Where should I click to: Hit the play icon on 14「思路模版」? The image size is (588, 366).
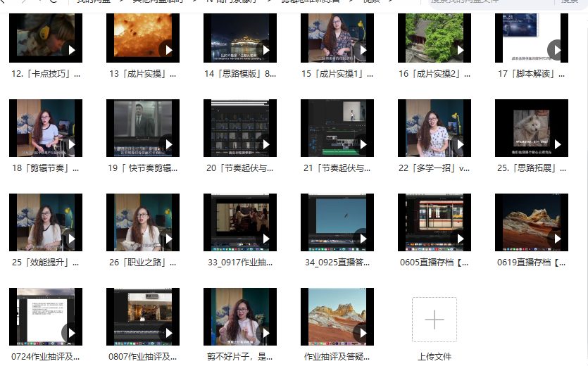tap(265, 50)
